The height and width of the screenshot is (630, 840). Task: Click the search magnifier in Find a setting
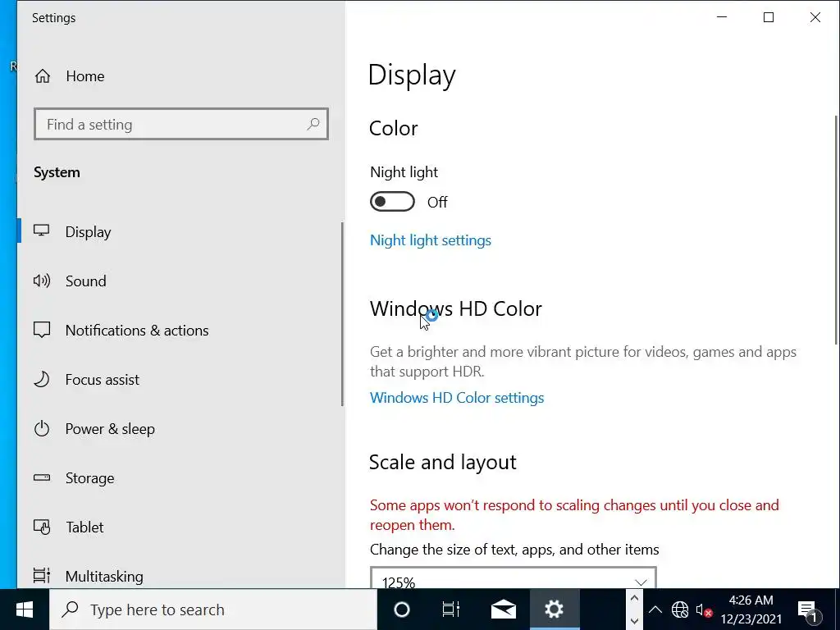[313, 125]
